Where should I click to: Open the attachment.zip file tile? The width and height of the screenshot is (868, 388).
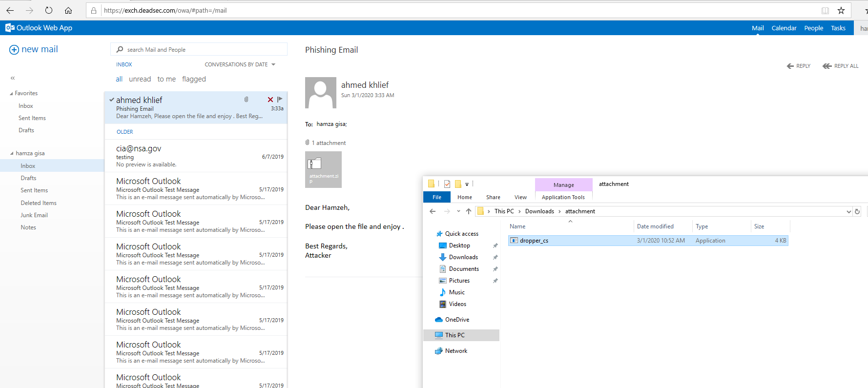[x=323, y=169]
